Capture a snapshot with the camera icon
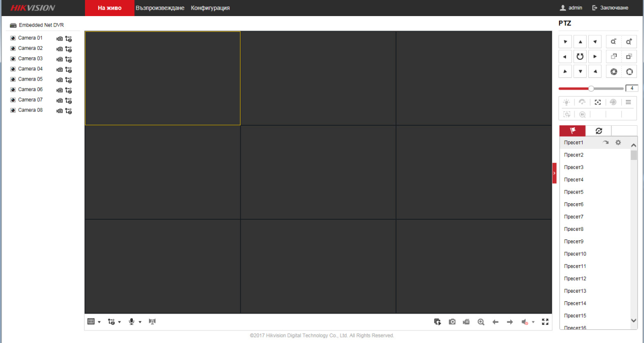 click(x=452, y=322)
